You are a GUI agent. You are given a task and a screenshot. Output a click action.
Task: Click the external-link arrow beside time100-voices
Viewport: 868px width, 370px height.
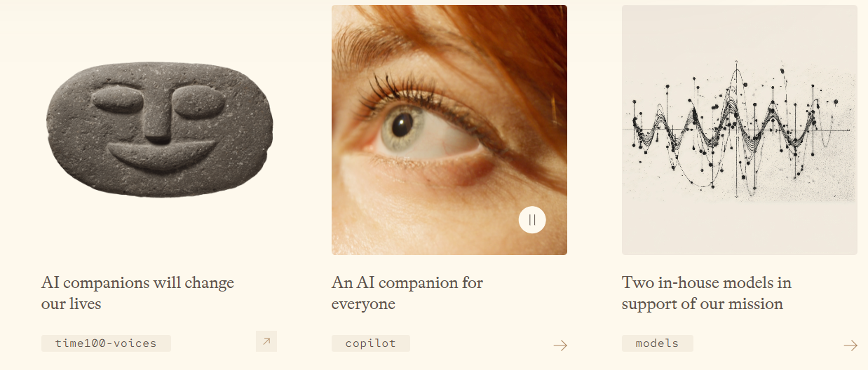pos(266,341)
